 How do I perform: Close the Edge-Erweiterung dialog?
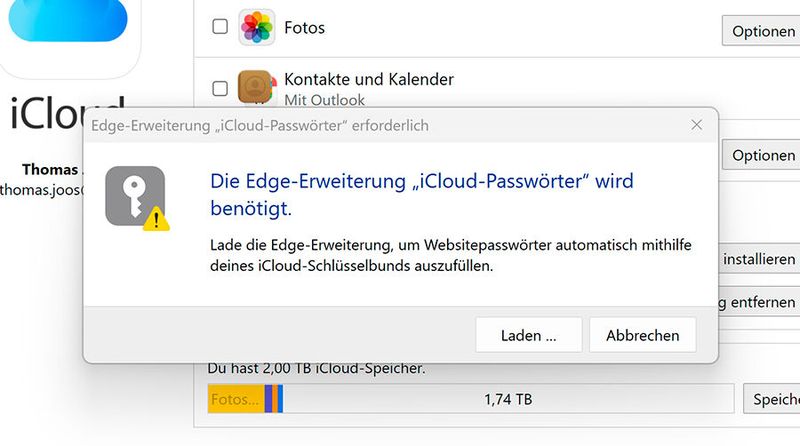pyautogui.click(x=696, y=125)
